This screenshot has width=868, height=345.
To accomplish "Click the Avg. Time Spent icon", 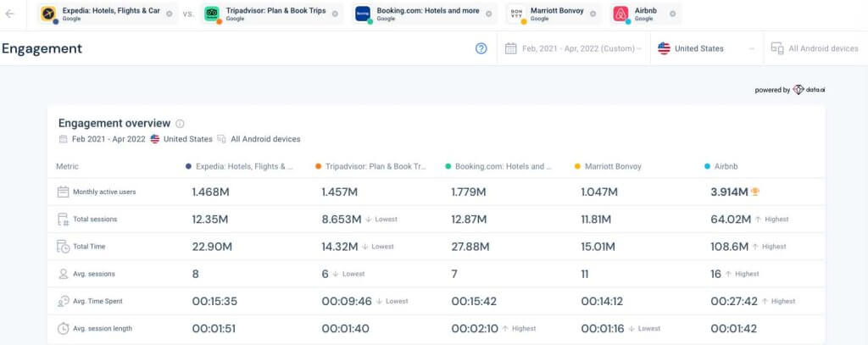I will click(x=63, y=301).
